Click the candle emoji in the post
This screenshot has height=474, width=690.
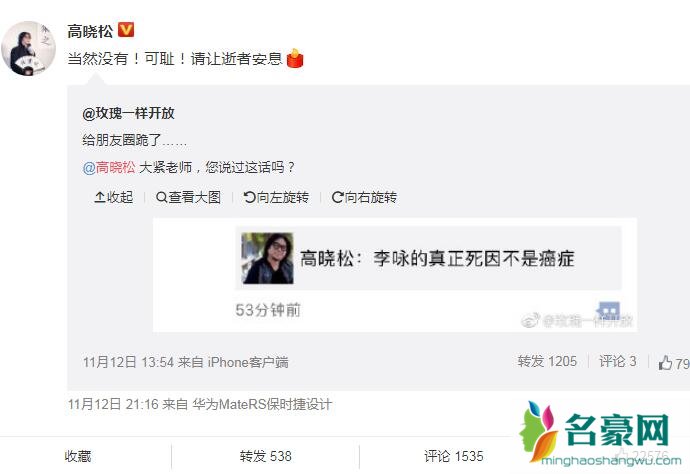click(x=295, y=59)
